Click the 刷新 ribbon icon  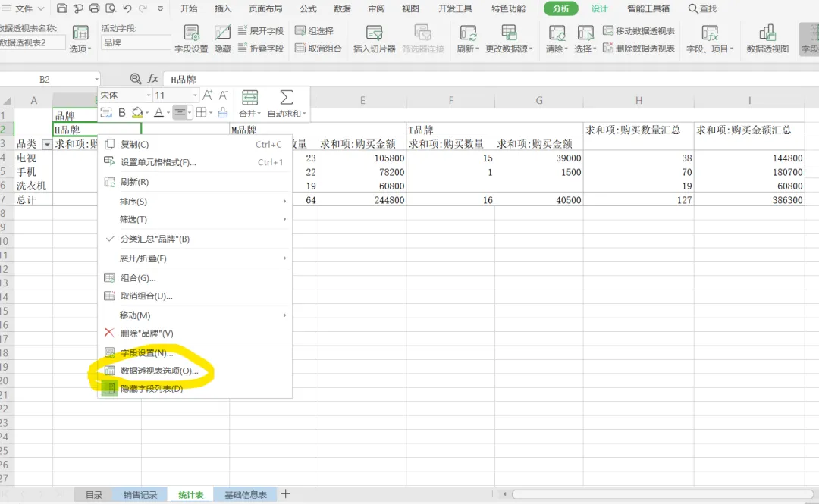click(x=468, y=33)
